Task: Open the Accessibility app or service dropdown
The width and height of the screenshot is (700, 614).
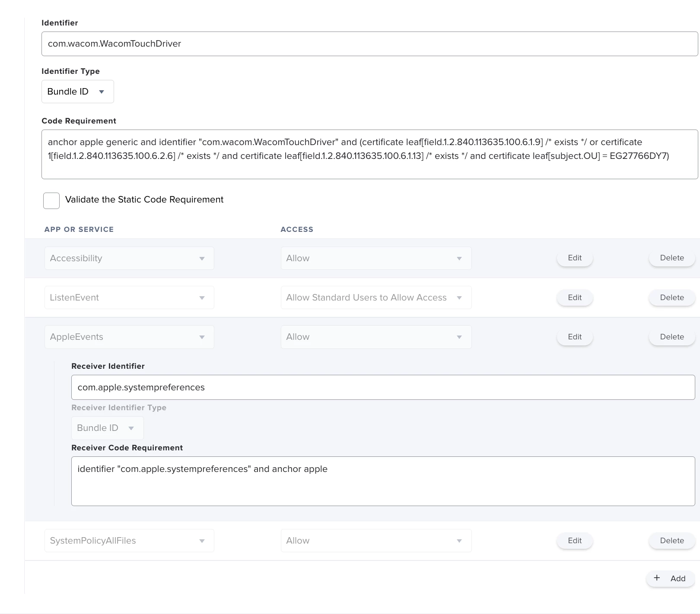Action: [129, 258]
